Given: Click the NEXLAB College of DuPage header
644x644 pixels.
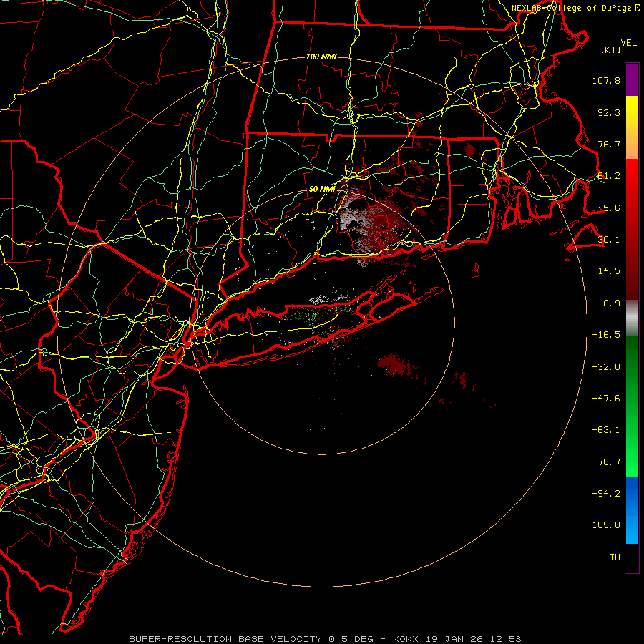Looking at the screenshot, I should point(575,8).
